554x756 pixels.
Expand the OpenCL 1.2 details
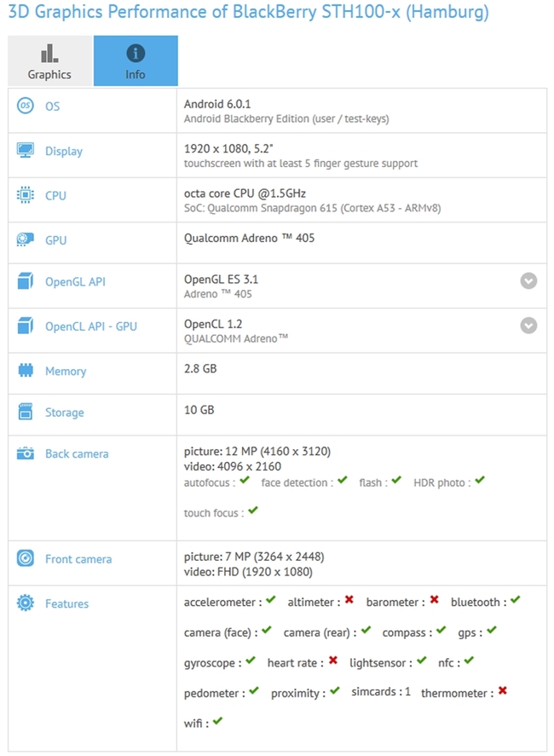(528, 326)
